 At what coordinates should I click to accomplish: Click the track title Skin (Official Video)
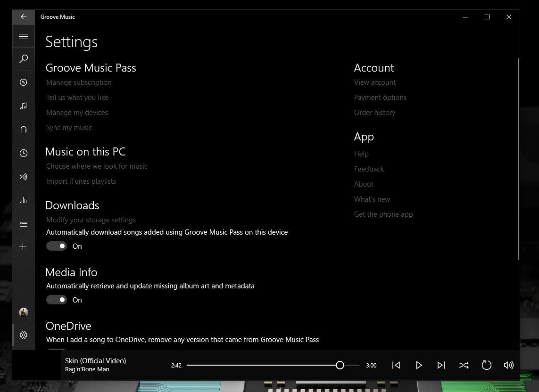(x=96, y=360)
